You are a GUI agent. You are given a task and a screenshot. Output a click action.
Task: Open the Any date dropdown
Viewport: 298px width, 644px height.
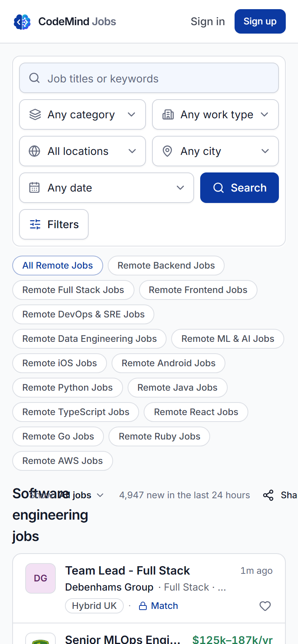pos(107,188)
